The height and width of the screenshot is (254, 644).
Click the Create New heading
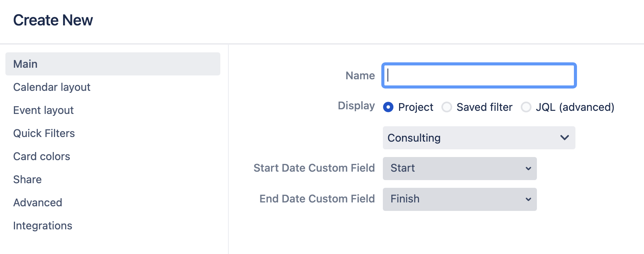[53, 20]
